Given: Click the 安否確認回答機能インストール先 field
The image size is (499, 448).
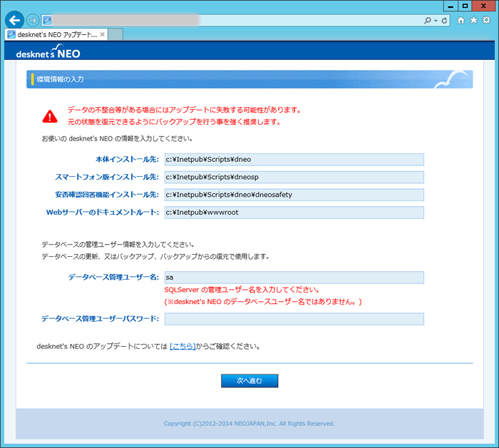Looking at the screenshot, I should 294,195.
